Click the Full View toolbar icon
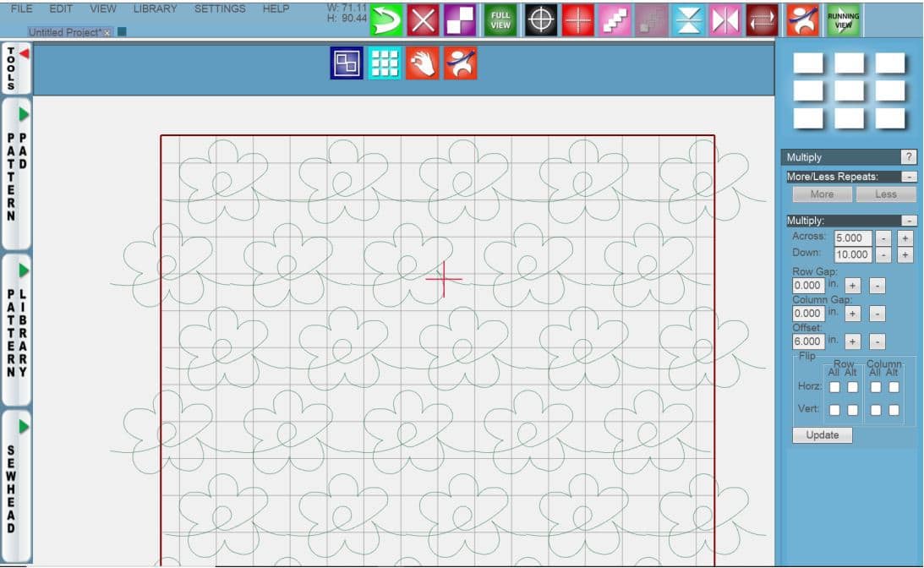The height and width of the screenshot is (568, 924). (500, 20)
